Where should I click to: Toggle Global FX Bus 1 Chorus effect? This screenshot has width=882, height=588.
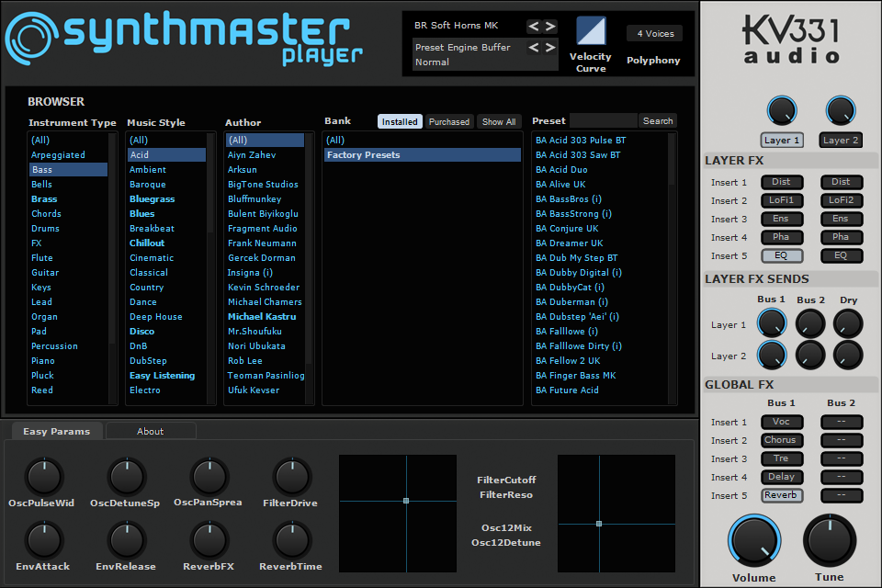pyautogui.click(x=781, y=440)
